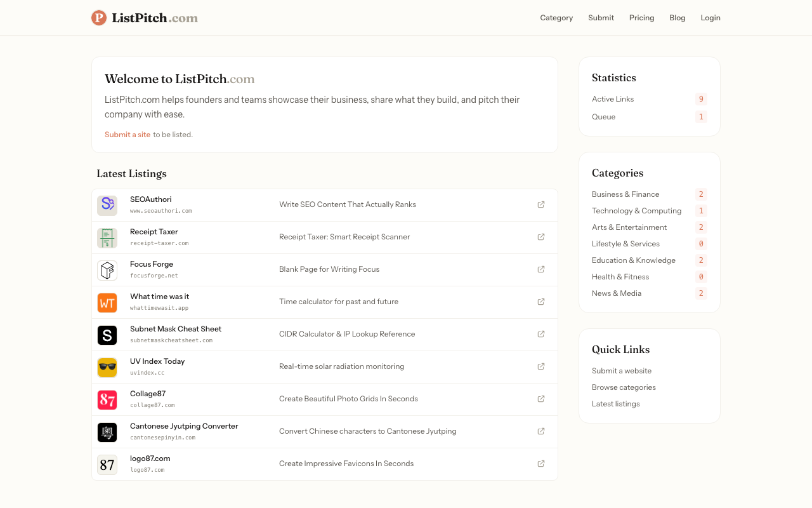Image resolution: width=812 pixels, height=508 pixels.
Task: Click the orange WT listing icon
Action: pyautogui.click(x=107, y=302)
